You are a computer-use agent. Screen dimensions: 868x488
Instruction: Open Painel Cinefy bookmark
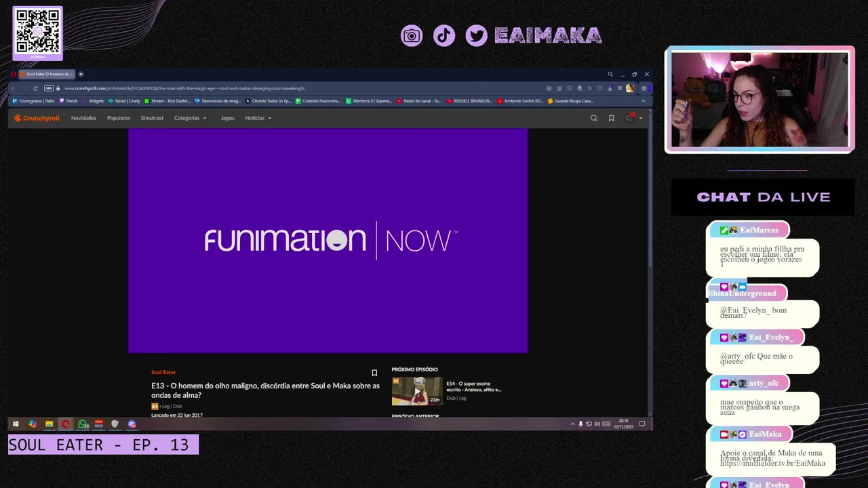124,101
